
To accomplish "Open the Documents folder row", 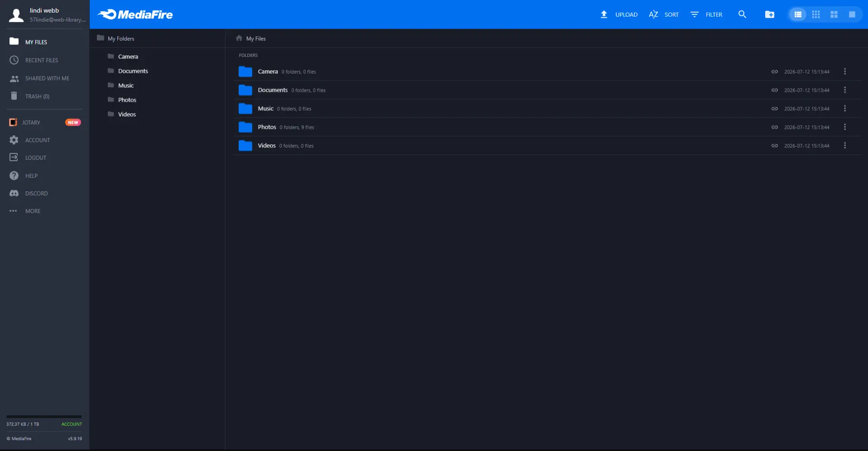I will coord(547,90).
